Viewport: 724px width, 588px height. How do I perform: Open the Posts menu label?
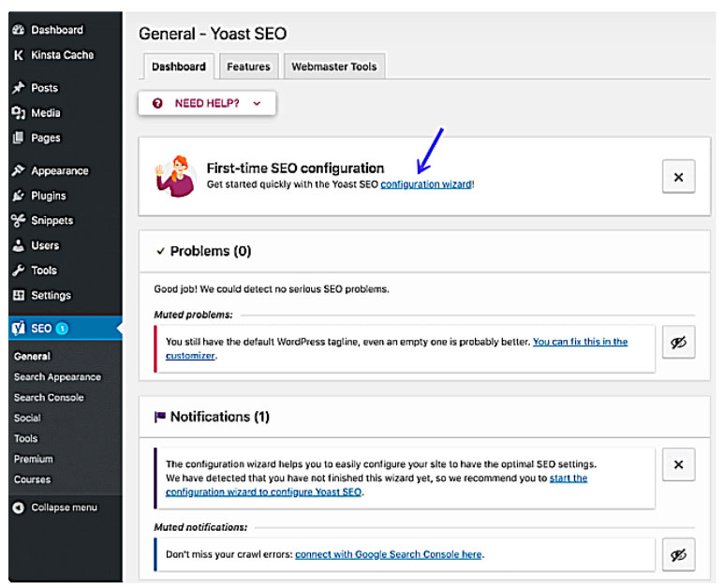pyautogui.click(x=44, y=88)
